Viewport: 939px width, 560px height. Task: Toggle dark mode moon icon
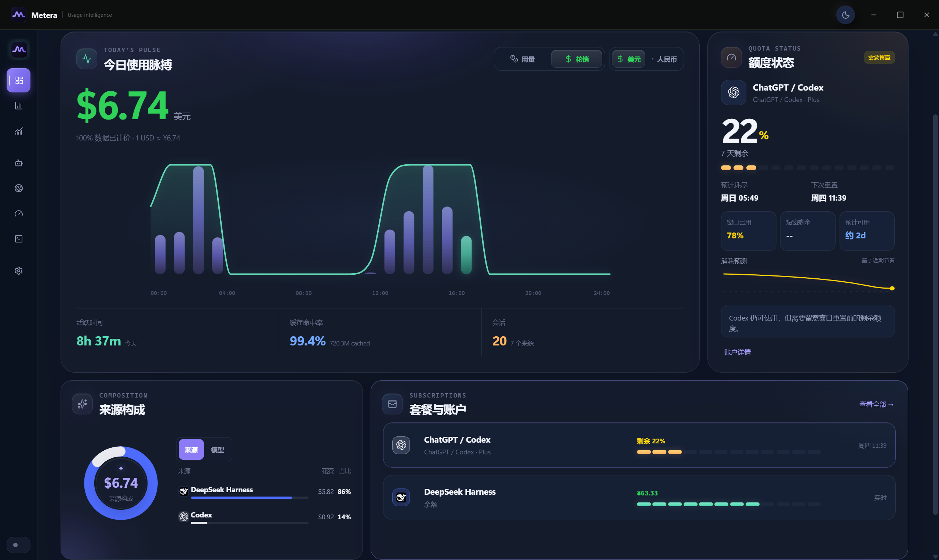tap(845, 15)
